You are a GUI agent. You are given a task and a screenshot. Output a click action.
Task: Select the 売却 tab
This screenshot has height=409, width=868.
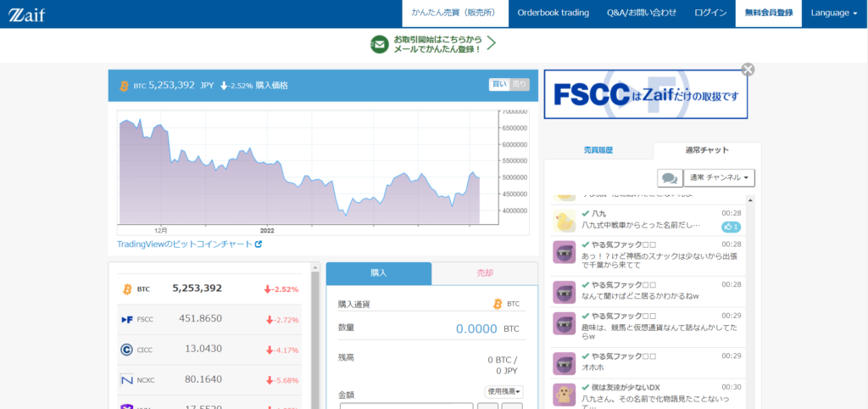484,273
